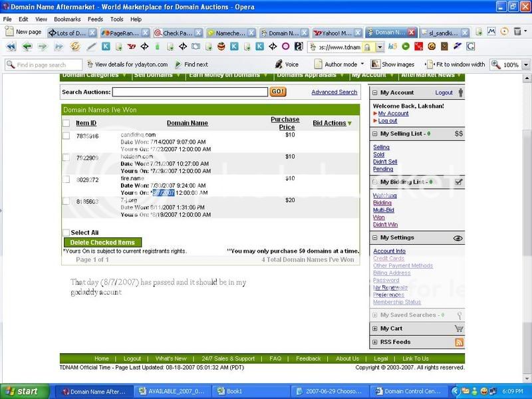Open the 100% zoom dropdown
Screen dimensions: 532x399
pyautogui.click(x=526, y=65)
